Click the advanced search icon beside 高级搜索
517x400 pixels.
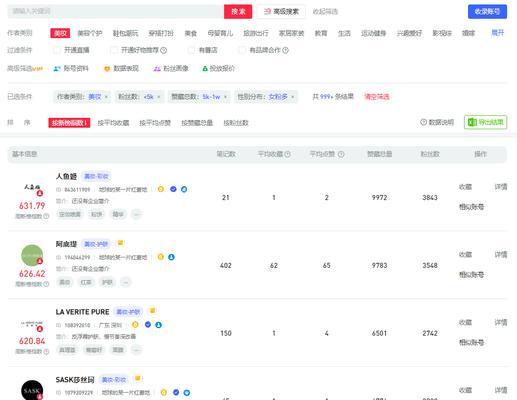point(267,12)
